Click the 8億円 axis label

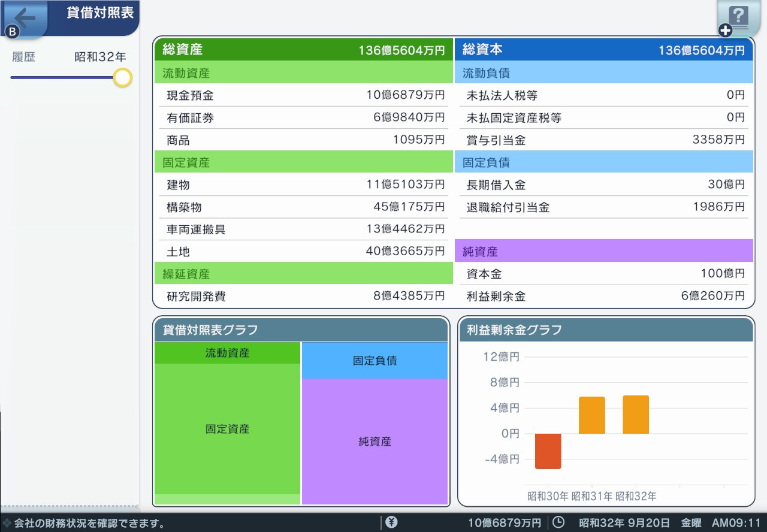click(505, 382)
